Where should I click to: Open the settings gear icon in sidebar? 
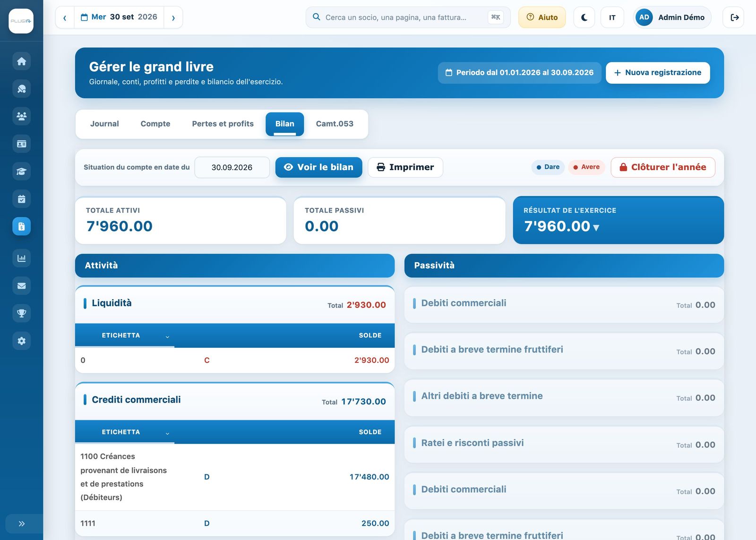[21, 341]
